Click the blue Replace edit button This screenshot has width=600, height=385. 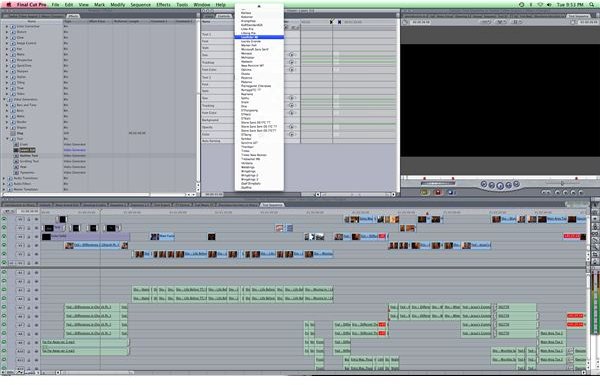pos(451,192)
